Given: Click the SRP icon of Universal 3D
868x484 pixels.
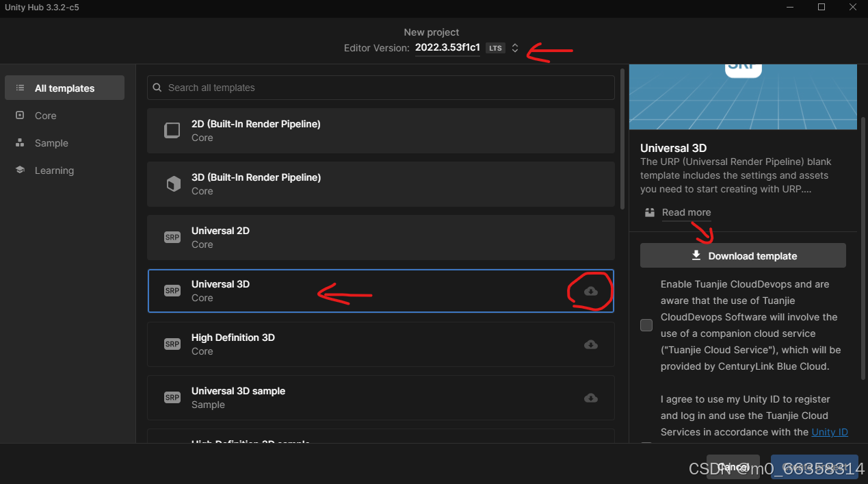Looking at the screenshot, I should (x=172, y=291).
